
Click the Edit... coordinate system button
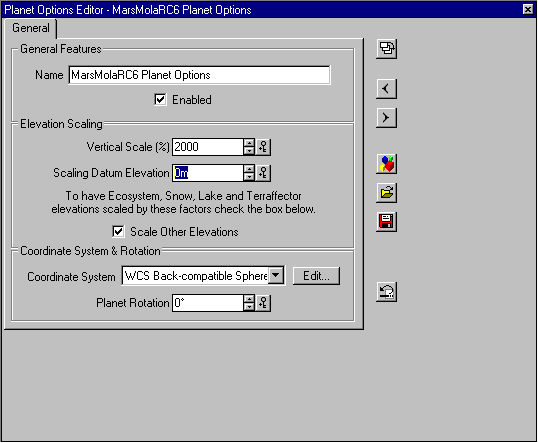click(x=316, y=276)
